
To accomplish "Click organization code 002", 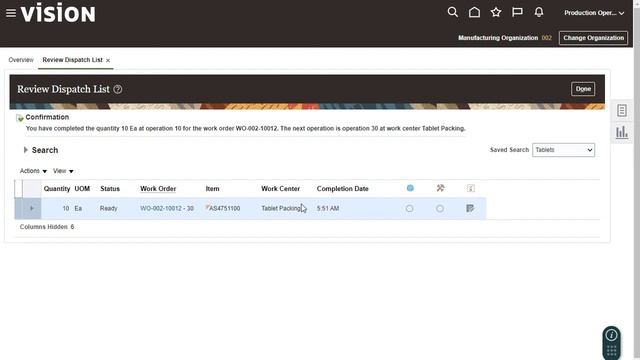I will tap(547, 38).
